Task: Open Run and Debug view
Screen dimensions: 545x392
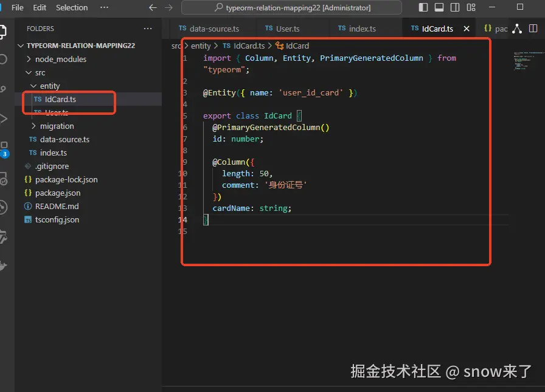Action: tap(3, 119)
